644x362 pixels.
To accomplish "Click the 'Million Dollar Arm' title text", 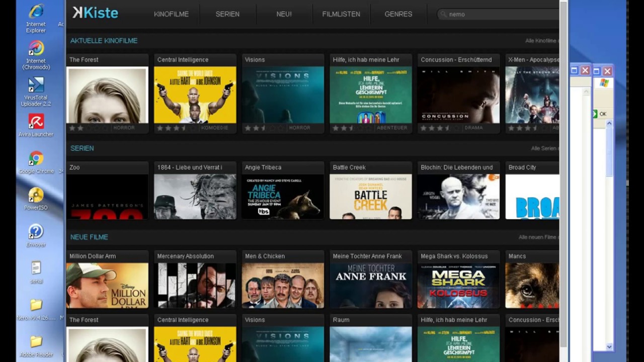I will pos(93,256).
